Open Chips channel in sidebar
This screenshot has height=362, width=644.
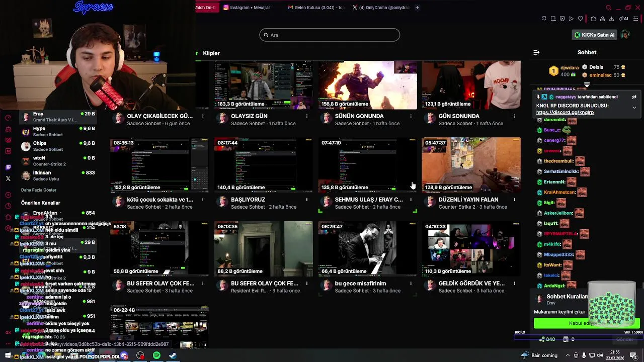tap(58, 146)
